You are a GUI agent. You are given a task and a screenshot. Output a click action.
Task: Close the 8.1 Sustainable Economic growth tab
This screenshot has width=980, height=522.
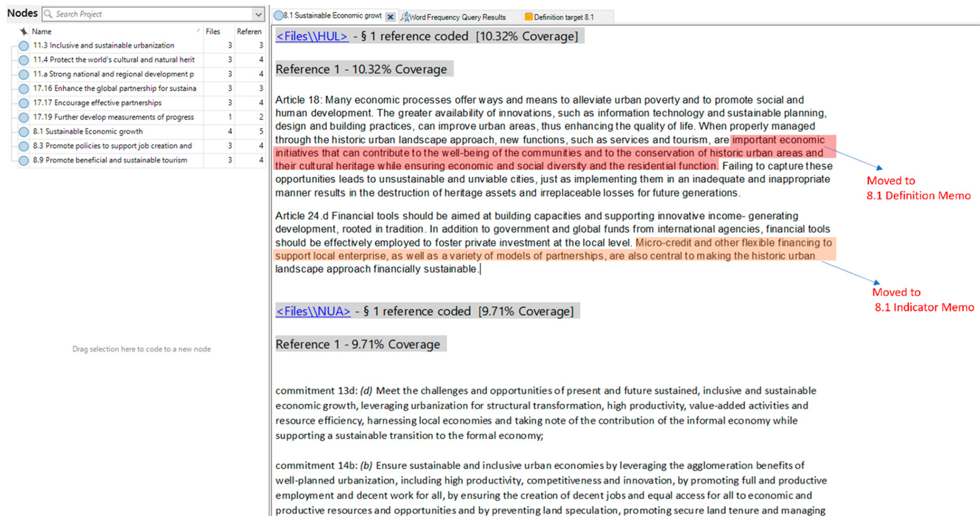pyautogui.click(x=390, y=17)
